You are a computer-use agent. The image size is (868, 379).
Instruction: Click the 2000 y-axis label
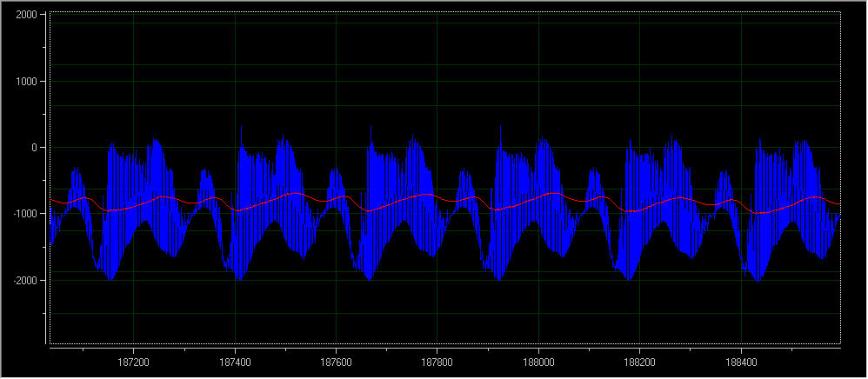click(x=24, y=16)
